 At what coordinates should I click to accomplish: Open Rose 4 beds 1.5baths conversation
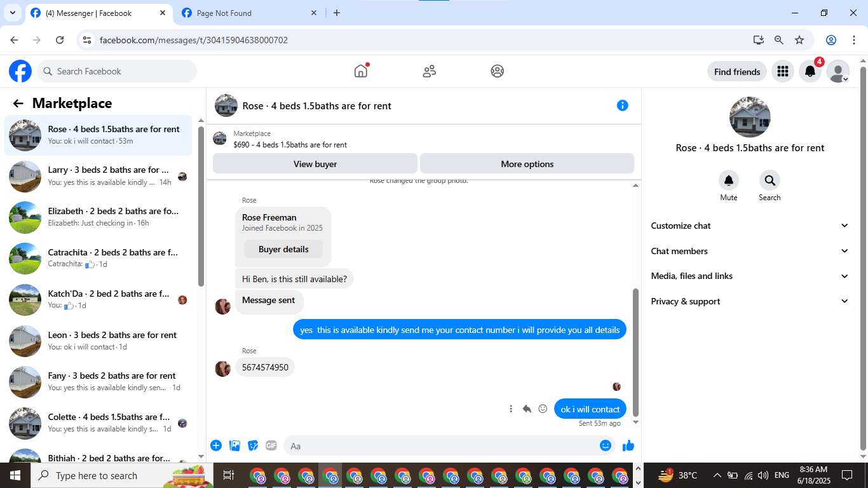(98, 135)
